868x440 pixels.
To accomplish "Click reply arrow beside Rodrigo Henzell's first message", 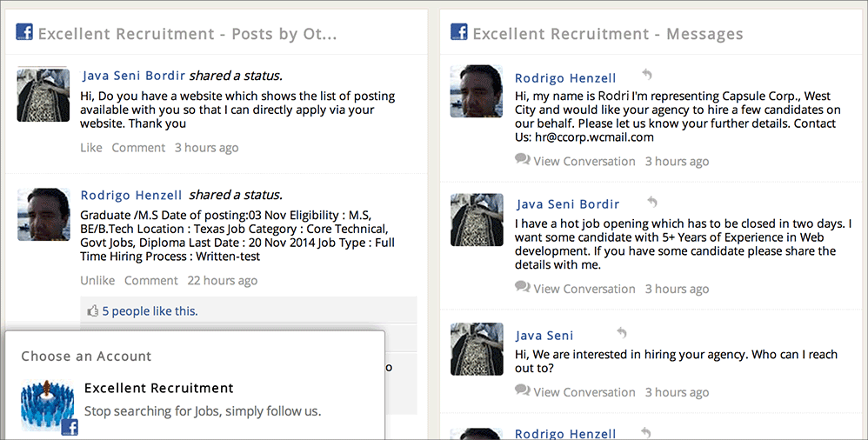I will (x=645, y=76).
